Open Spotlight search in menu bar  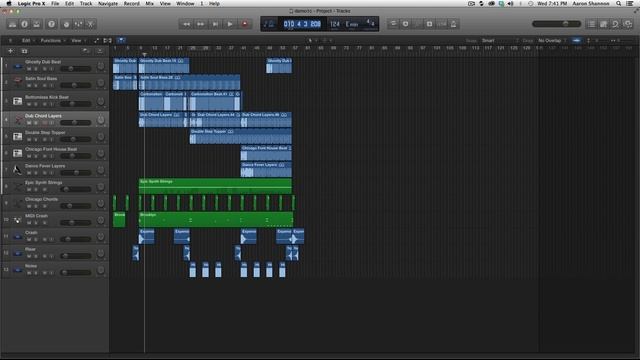619,4
